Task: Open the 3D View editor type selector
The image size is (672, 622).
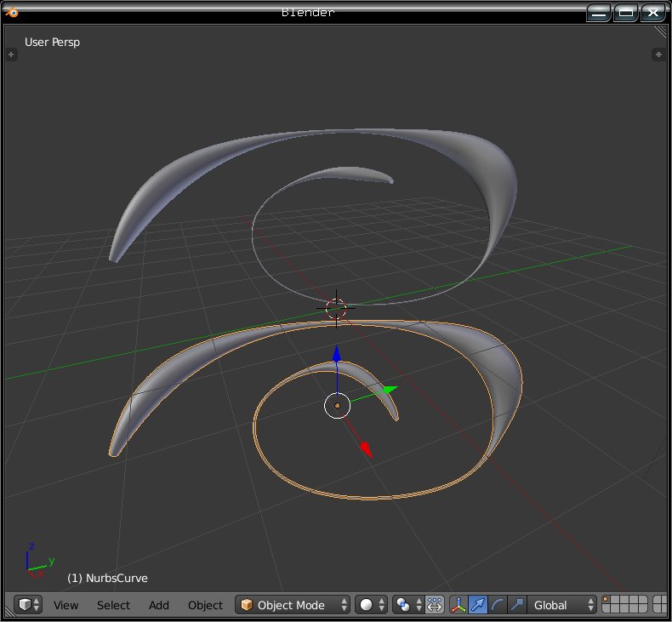Action: click(30, 605)
